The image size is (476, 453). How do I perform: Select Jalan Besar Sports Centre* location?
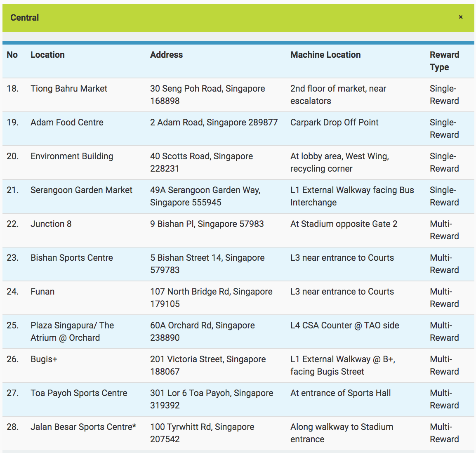[83, 427]
